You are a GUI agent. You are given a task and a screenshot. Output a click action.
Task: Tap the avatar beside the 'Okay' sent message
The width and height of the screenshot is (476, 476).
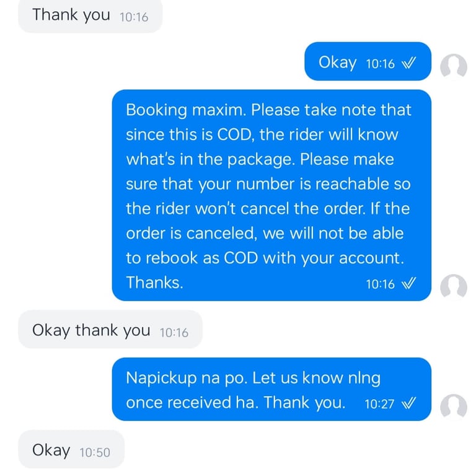[x=454, y=67]
